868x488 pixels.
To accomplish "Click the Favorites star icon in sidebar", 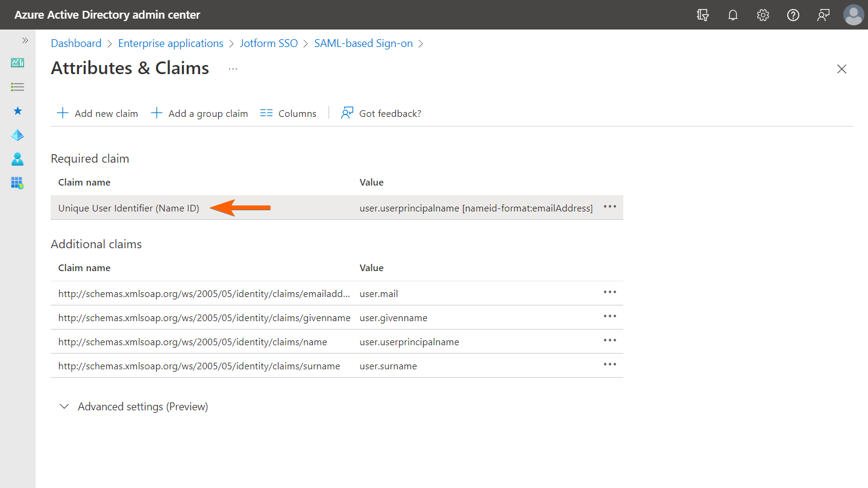I will pyautogui.click(x=17, y=111).
